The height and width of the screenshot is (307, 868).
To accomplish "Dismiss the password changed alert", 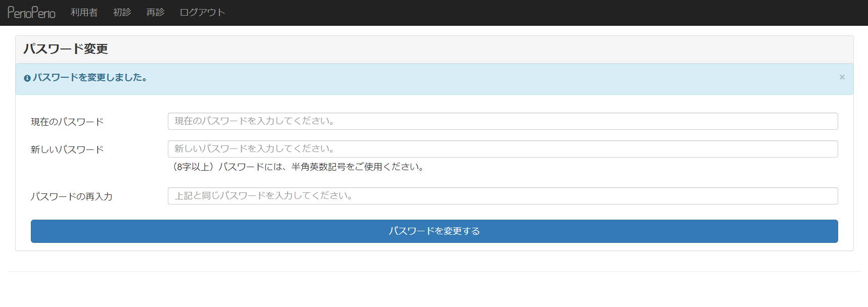I will coord(842,77).
